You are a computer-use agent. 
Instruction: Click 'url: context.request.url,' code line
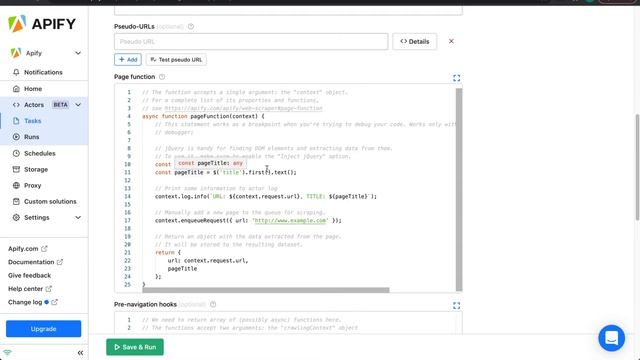coord(208,260)
